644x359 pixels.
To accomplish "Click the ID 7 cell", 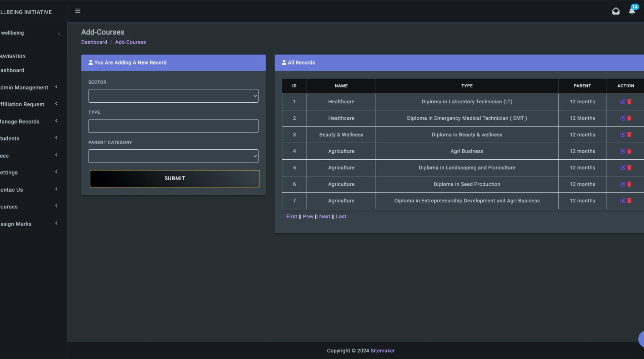I will point(294,201).
